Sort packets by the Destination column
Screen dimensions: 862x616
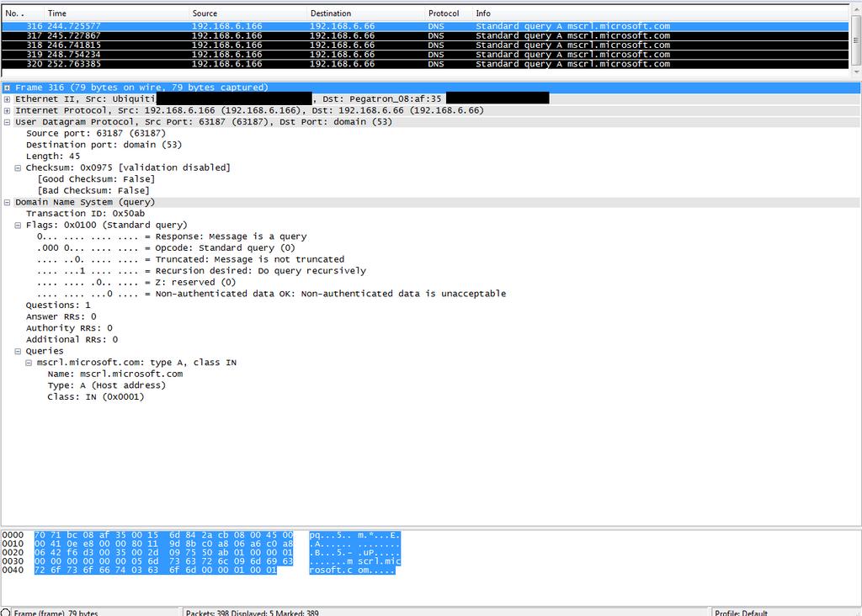pyautogui.click(x=365, y=13)
